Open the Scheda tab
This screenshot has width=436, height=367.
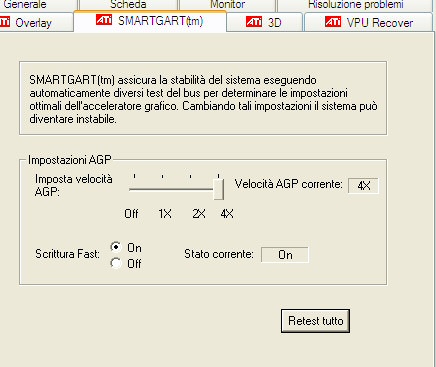tap(128, 5)
